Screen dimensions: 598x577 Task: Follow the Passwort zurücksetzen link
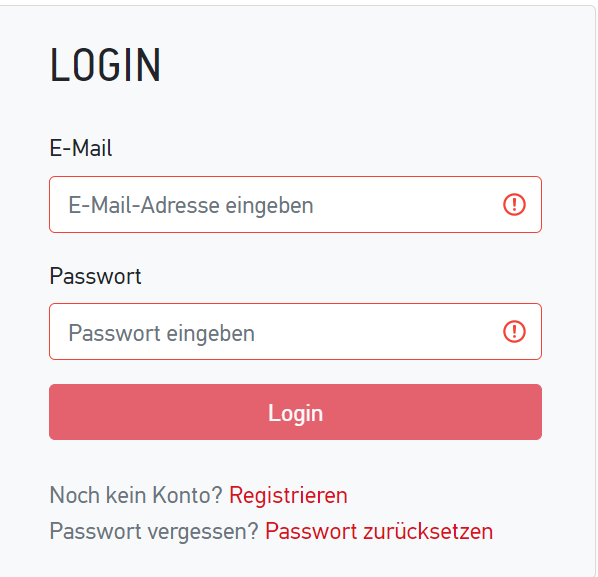(379, 531)
